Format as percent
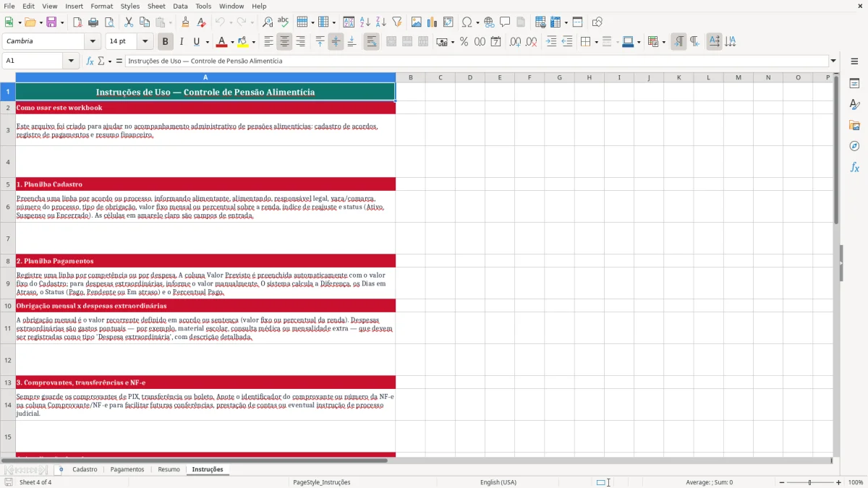868x488 pixels. click(x=464, y=42)
